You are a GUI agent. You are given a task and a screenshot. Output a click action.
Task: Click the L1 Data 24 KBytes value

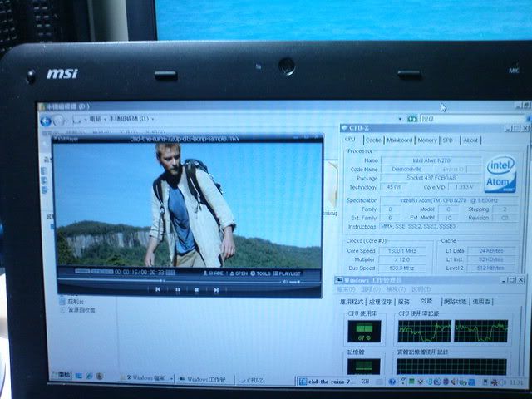pyautogui.click(x=491, y=251)
